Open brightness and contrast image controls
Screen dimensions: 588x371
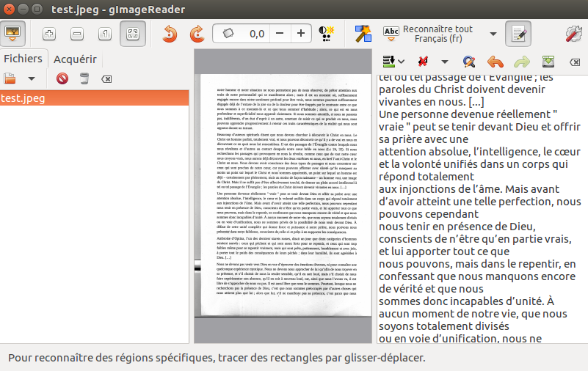[327, 34]
